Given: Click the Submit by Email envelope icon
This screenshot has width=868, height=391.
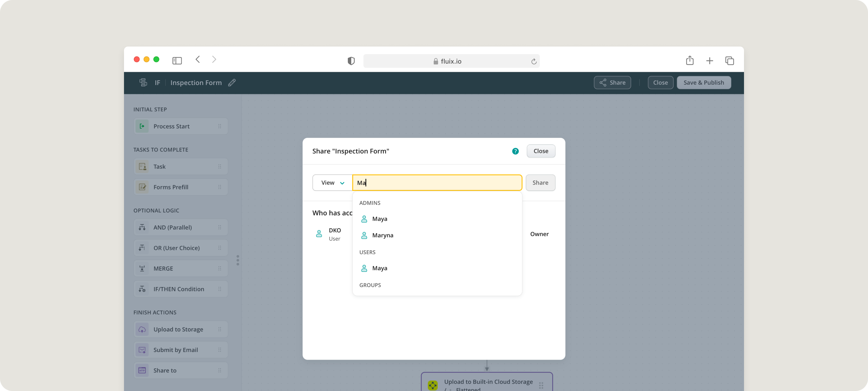Looking at the screenshot, I should coord(142,350).
